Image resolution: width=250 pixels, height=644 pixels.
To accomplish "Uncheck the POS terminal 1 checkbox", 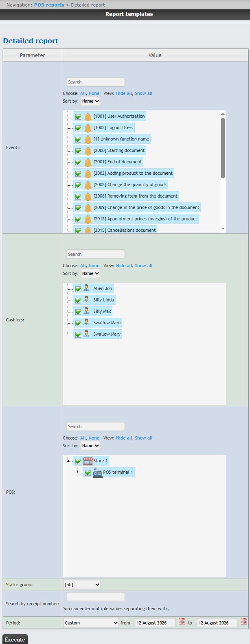I will point(88,473).
